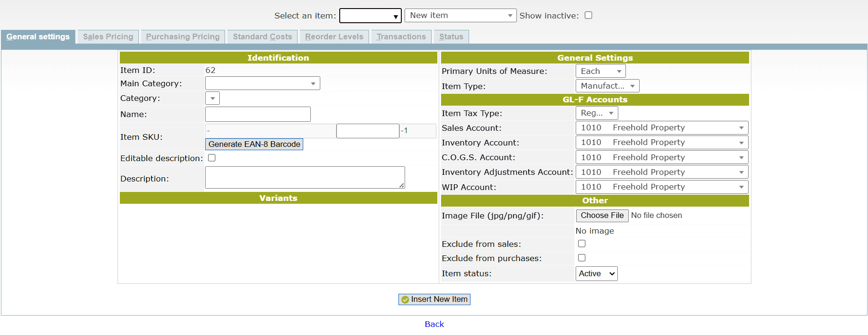868x335 pixels.
Task: Open the Purchasing Pricing tab
Action: [x=183, y=36]
